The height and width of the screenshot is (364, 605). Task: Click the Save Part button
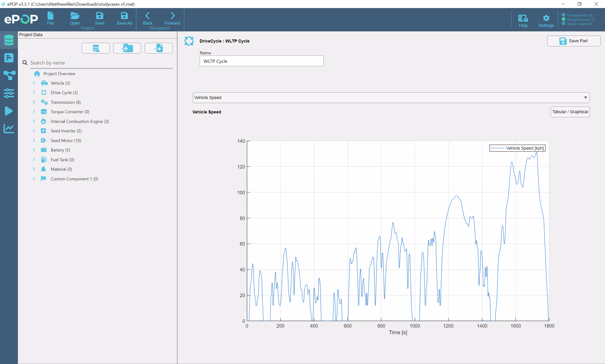click(573, 41)
